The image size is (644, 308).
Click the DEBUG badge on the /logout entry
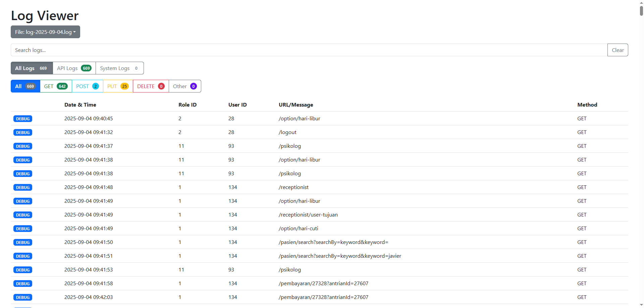[x=22, y=132]
